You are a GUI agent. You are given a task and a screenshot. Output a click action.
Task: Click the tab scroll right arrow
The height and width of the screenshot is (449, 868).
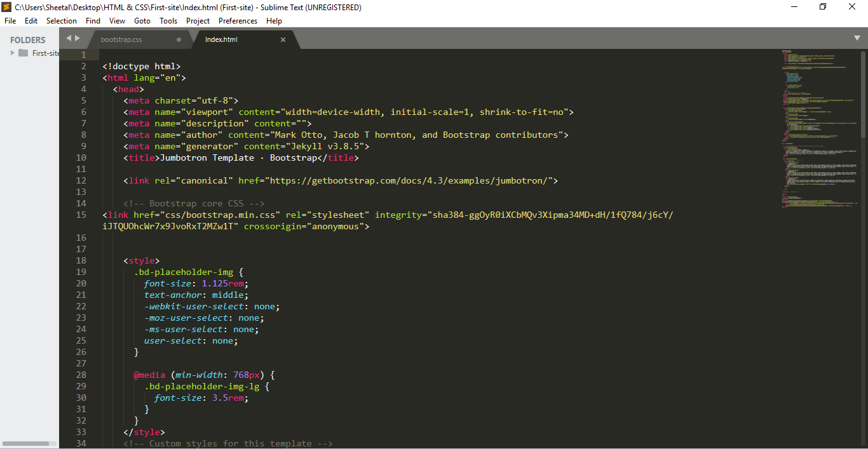click(78, 38)
